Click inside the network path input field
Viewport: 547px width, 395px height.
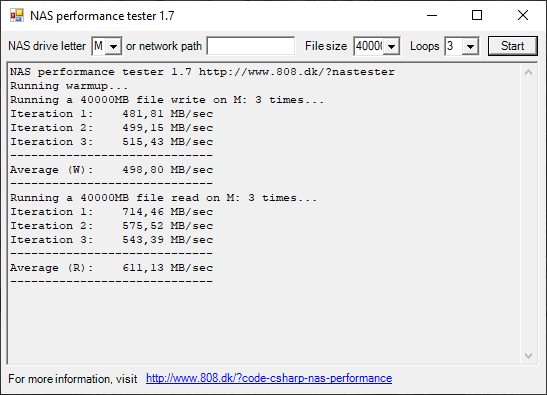click(251, 46)
